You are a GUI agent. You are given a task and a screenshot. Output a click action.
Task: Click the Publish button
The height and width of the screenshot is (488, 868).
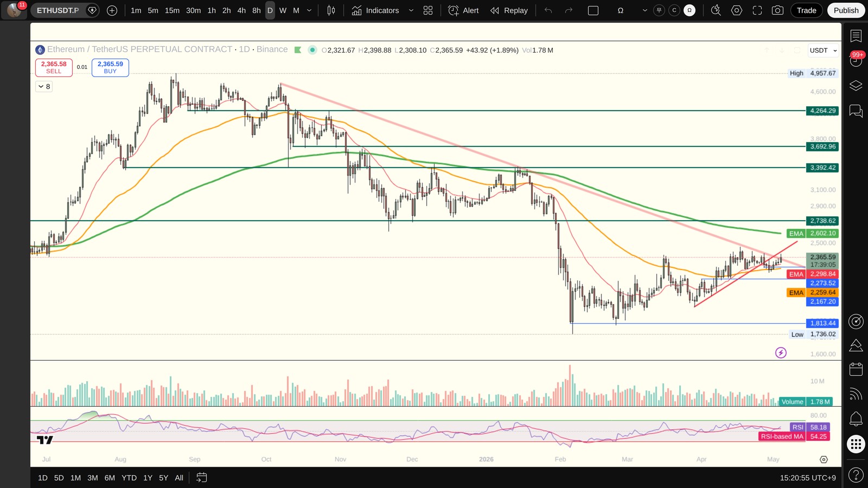coord(846,10)
